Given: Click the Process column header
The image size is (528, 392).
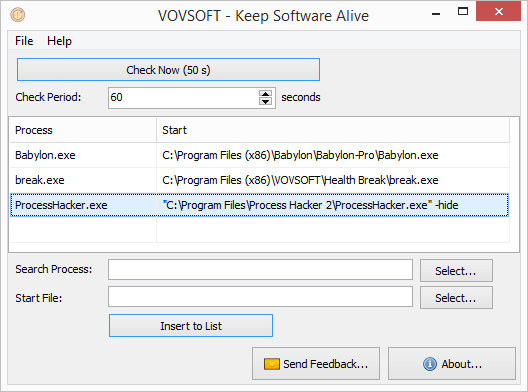Looking at the screenshot, I should 83,130.
